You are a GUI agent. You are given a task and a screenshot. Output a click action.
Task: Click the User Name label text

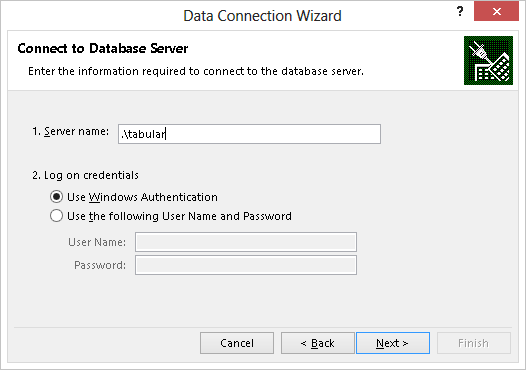pos(97,242)
